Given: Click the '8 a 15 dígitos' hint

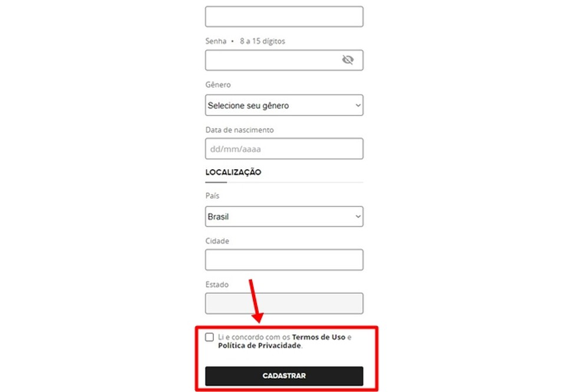Looking at the screenshot, I should click(x=263, y=41).
